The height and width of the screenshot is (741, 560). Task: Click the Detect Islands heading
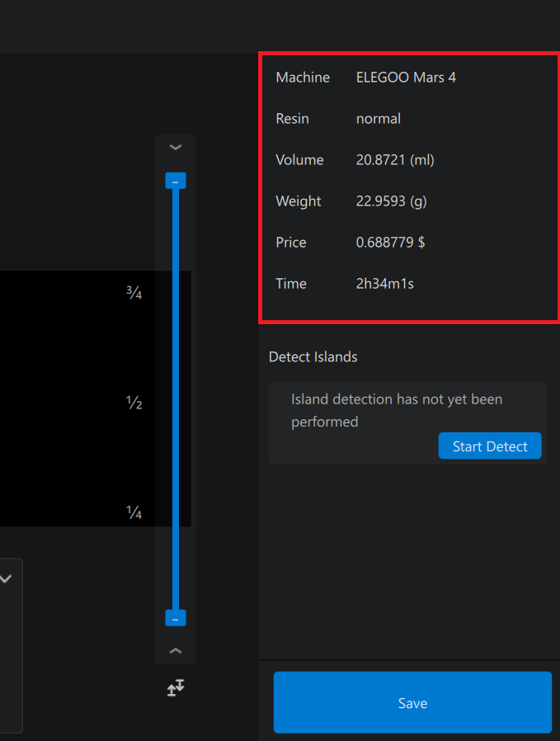(313, 357)
